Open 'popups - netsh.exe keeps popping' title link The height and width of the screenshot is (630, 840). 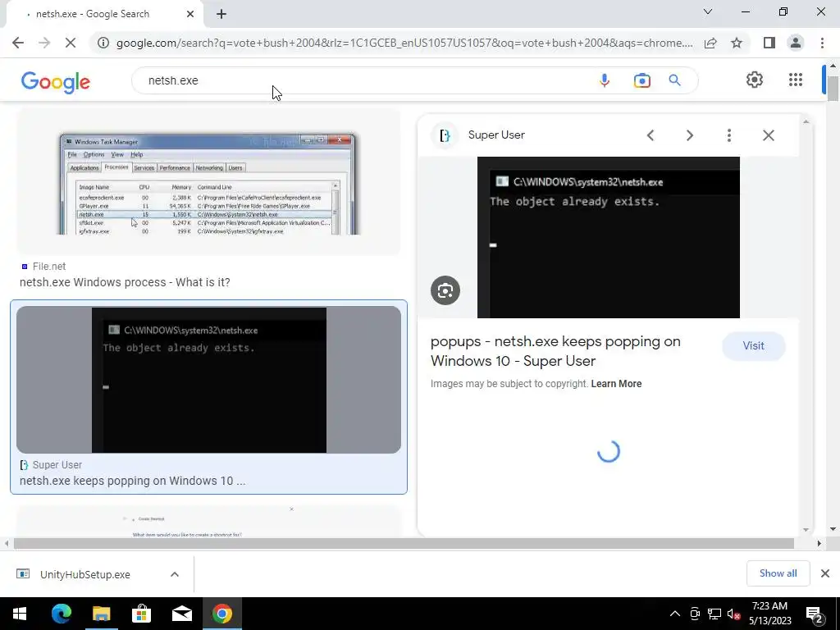(555, 351)
